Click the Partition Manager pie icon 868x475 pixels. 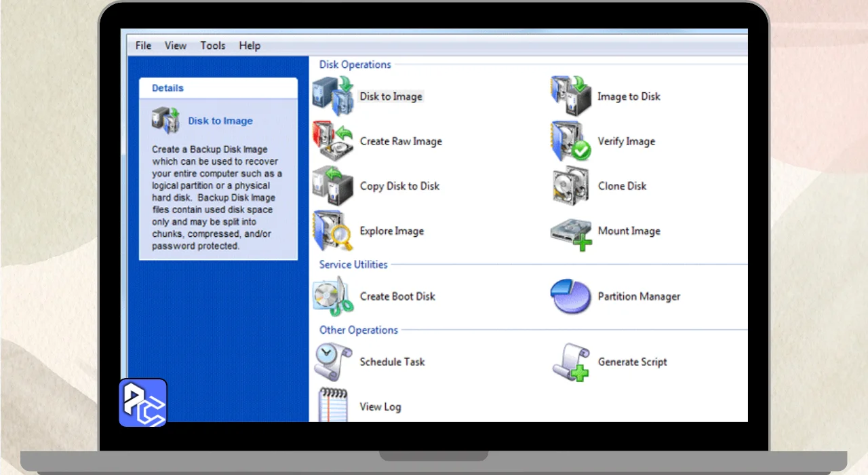coord(571,296)
